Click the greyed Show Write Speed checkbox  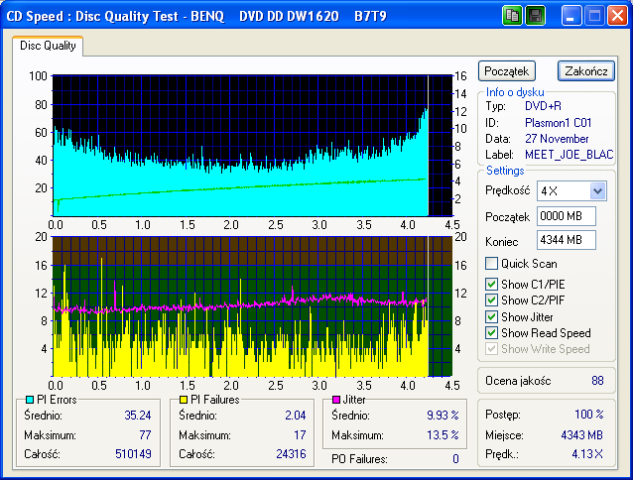(x=491, y=349)
